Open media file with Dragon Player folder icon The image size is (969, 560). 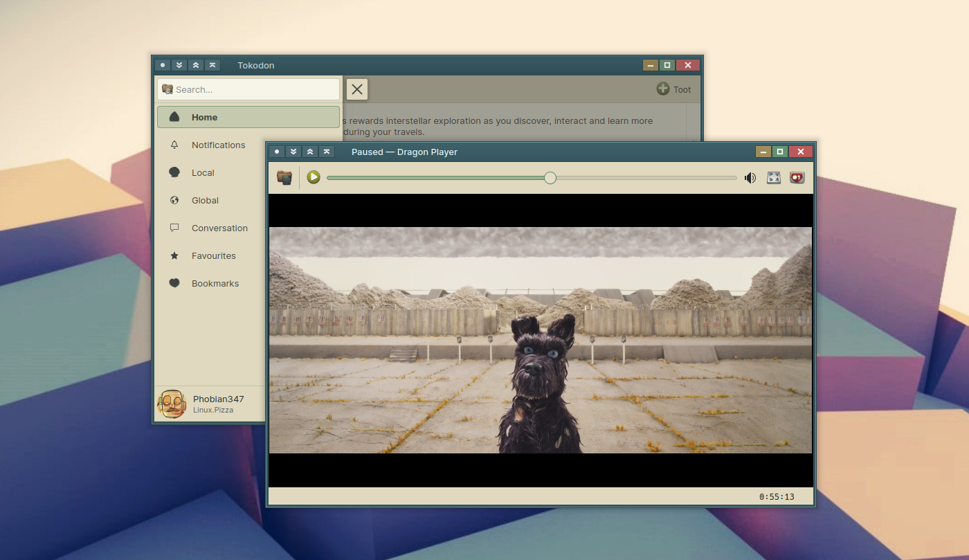pyautogui.click(x=284, y=178)
